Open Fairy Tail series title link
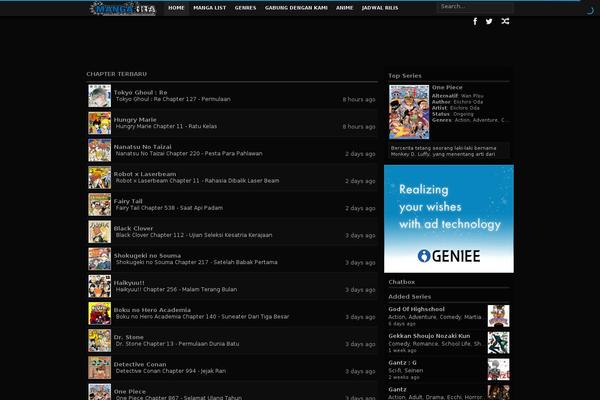This screenshot has width=600, height=400. pos(128,201)
